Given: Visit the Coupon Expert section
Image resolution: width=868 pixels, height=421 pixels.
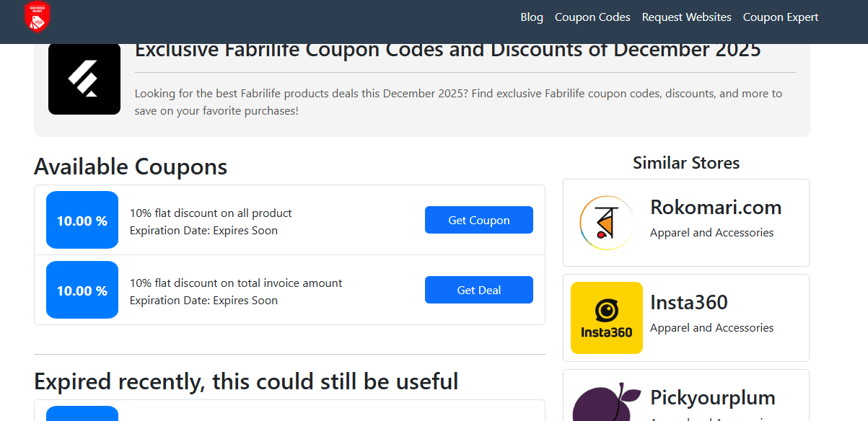Looking at the screenshot, I should [x=781, y=17].
